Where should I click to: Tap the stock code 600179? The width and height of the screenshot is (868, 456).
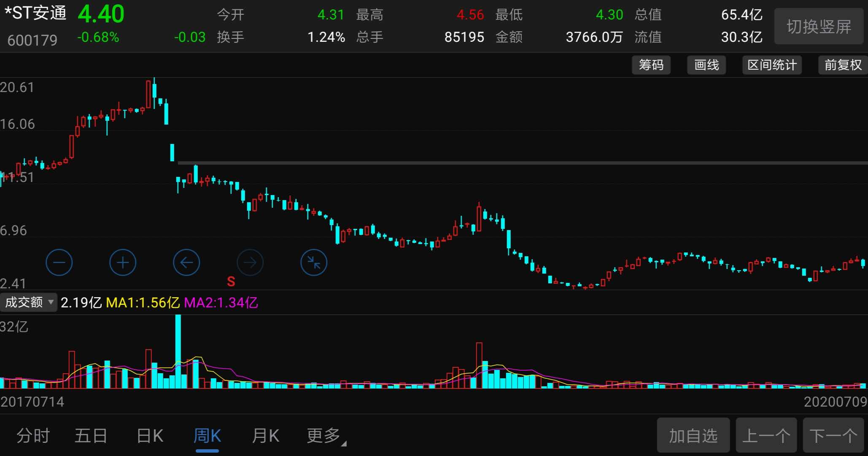pyautogui.click(x=32, y=40)
